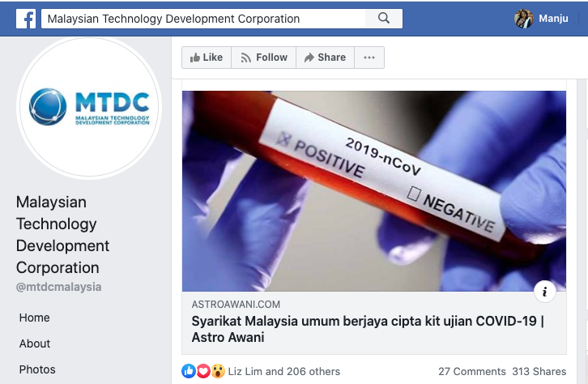Click the Like reaction icon
The width and height of the screenshot is (588, 384).
(189, 371)
